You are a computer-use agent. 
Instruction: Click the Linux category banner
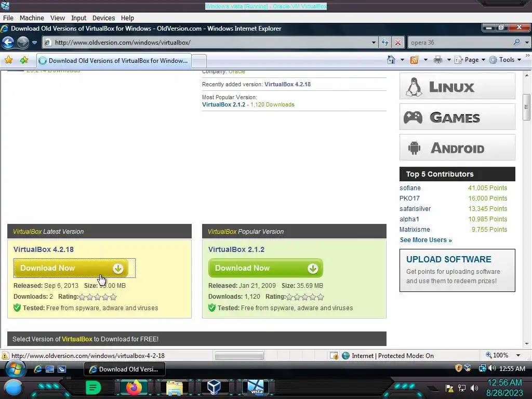[457, 86]
